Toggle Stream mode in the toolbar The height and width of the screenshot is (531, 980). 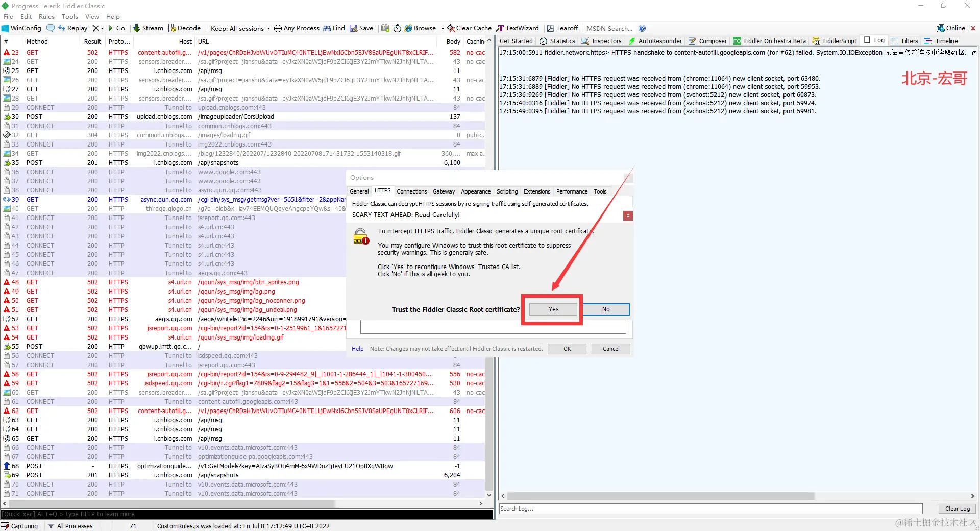[148, 28]
